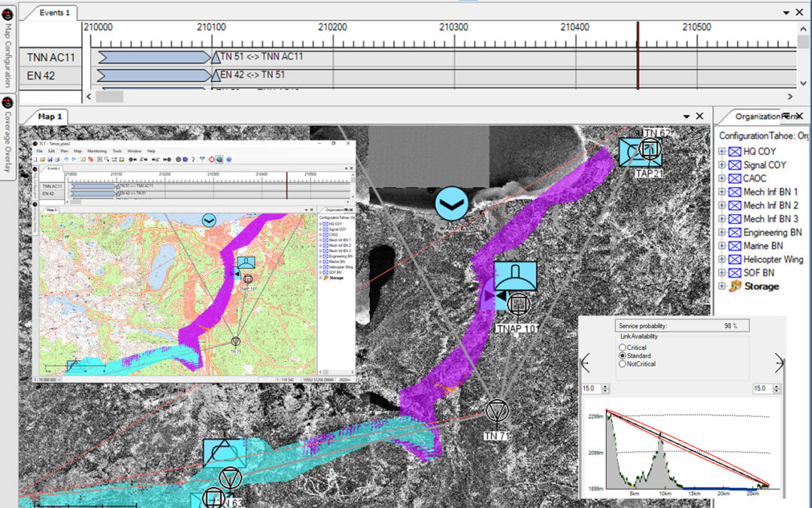The image size is (812, 508).
Task: Click the Helicopter Wing unit icon
Action: click(x=735, y=259)
